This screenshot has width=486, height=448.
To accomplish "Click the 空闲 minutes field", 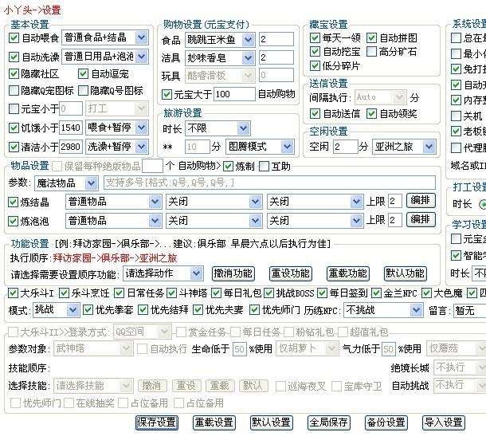I will point(346,147).
